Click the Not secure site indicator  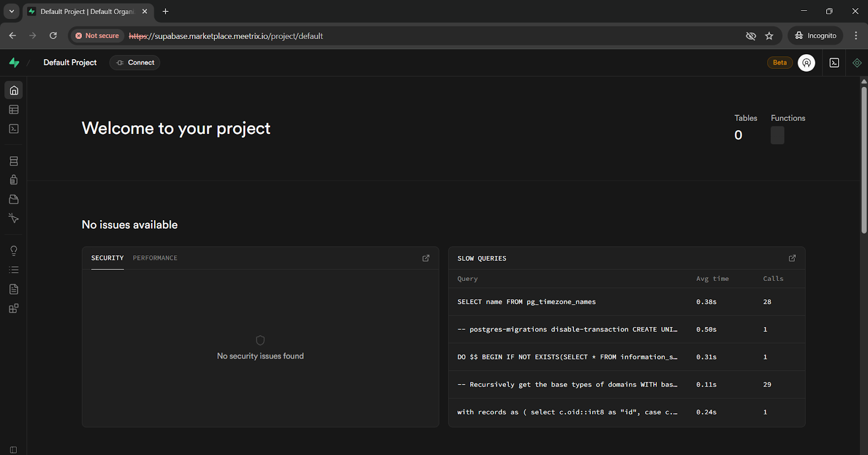coord(97,36)
